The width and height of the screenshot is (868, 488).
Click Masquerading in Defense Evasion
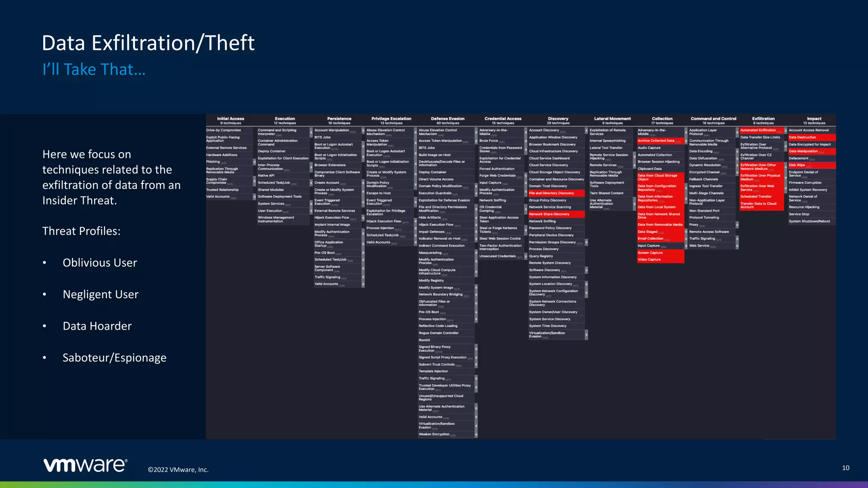coord(446,253)
